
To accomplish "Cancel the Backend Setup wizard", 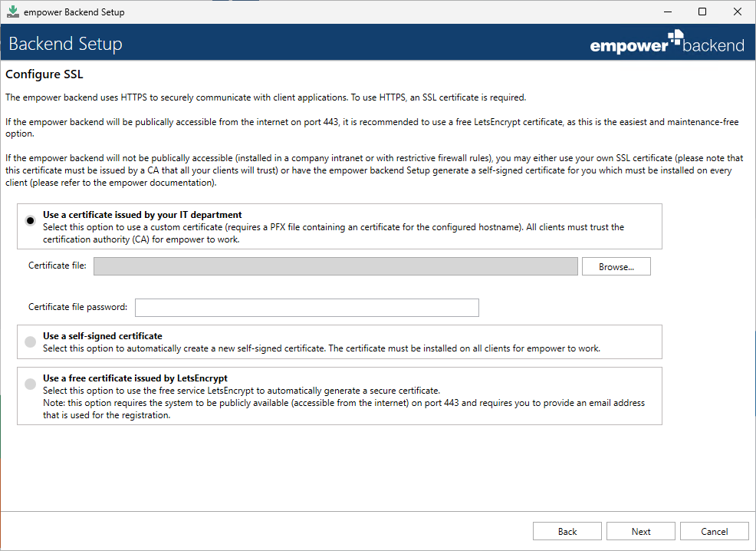I will tap(714, 531).
